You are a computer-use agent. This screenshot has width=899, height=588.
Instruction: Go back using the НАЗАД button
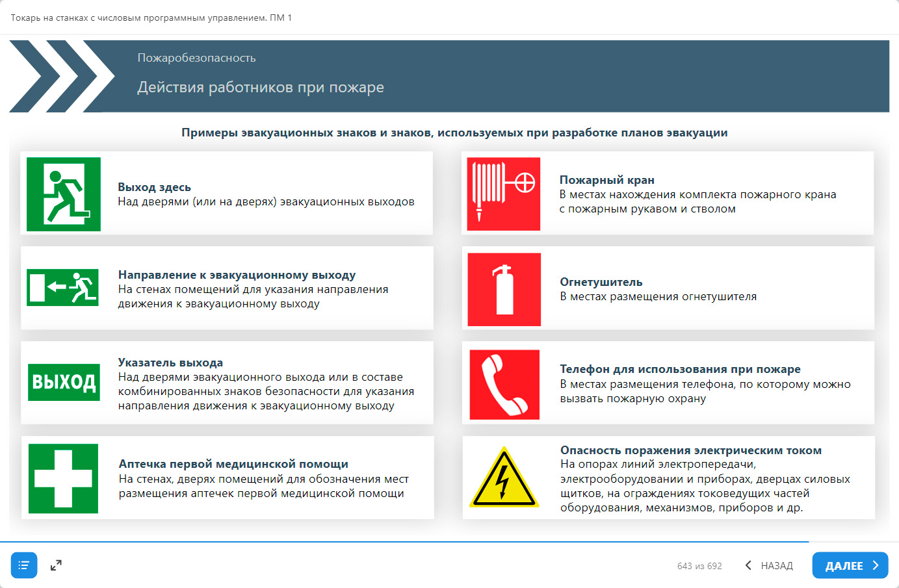point(769,565)
